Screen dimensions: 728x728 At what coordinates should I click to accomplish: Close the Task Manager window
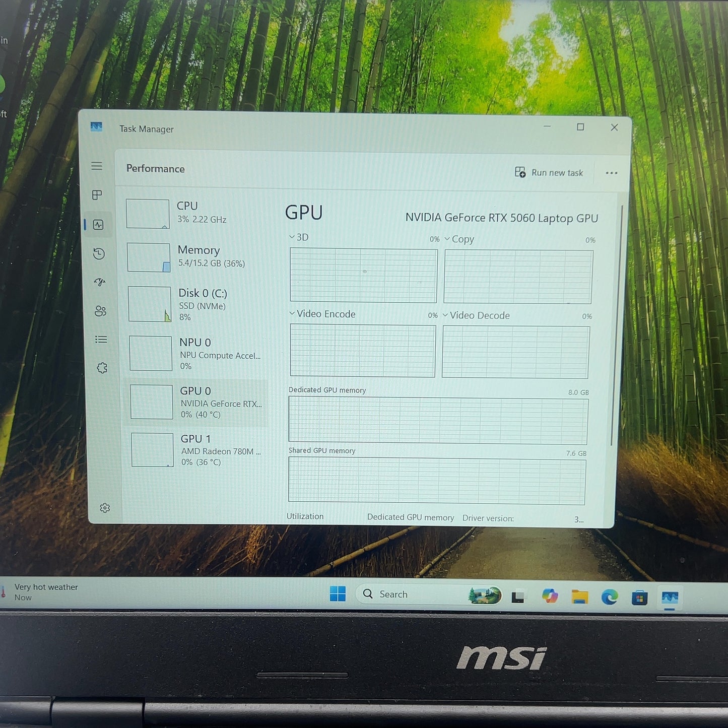[x=614, y=127]
